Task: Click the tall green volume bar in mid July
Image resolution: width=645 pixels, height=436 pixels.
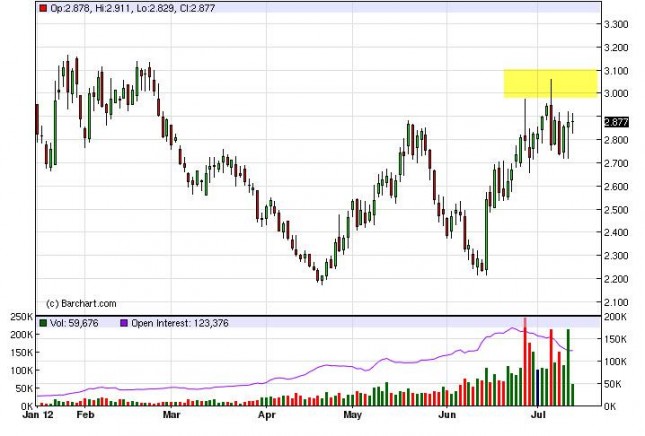Action: point(568,368)
